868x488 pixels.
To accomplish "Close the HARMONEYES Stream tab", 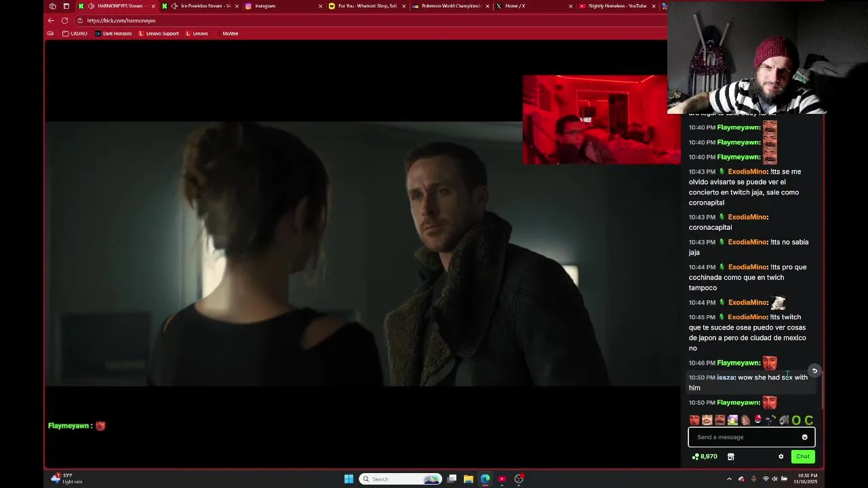I will tap(153, 6).
